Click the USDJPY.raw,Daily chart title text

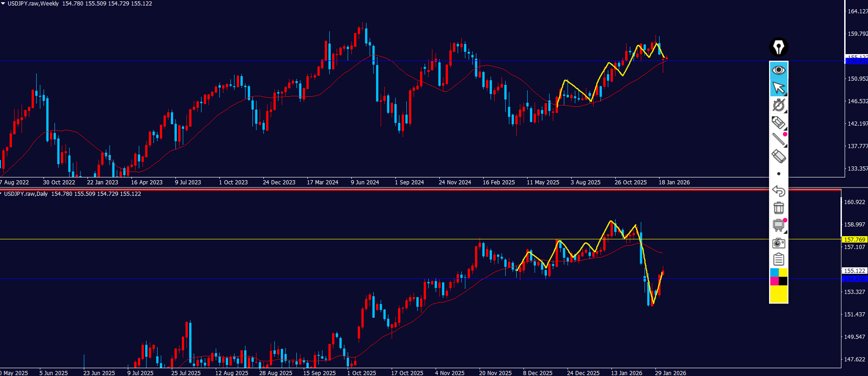coord(26,194)
